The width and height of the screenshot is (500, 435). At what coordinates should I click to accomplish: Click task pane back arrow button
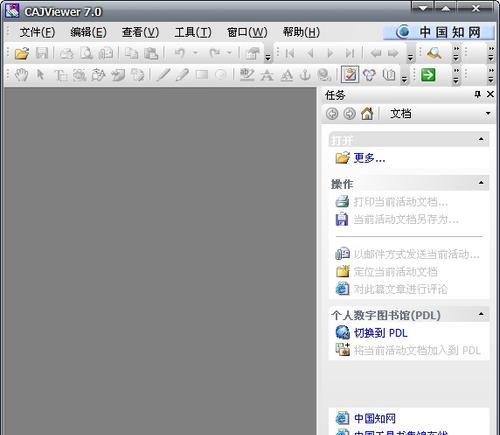332,114
